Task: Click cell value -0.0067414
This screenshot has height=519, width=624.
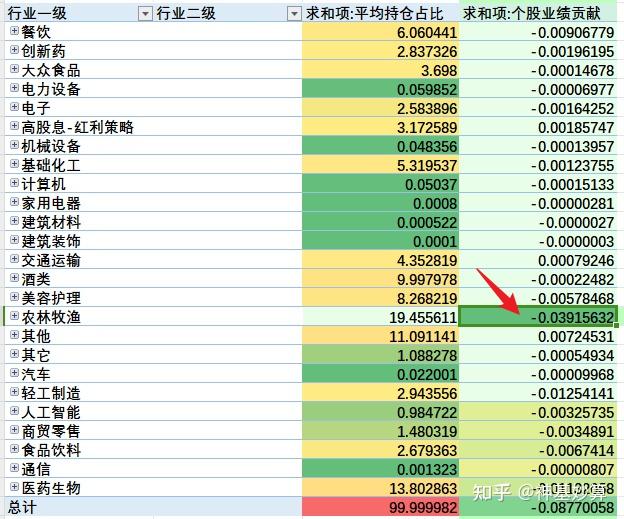Action: click(x=577, y=451)
